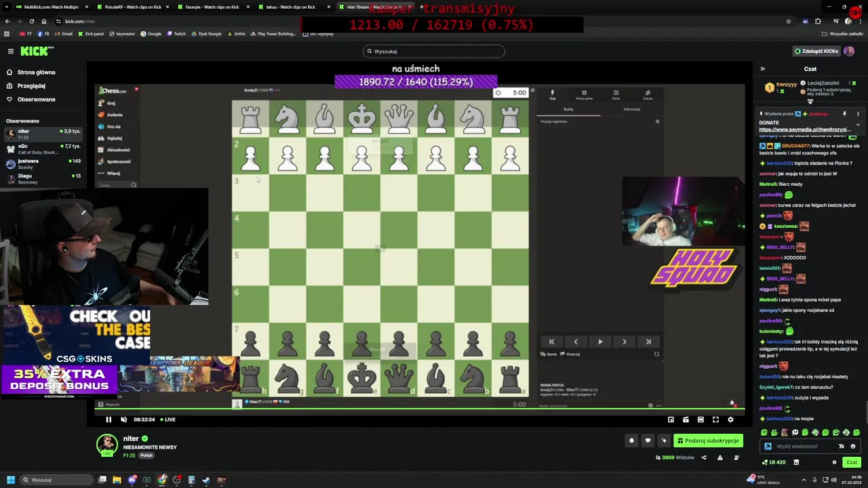
Task: Switch to MultiKick.com browser tab
Action: tap(51, 7)
